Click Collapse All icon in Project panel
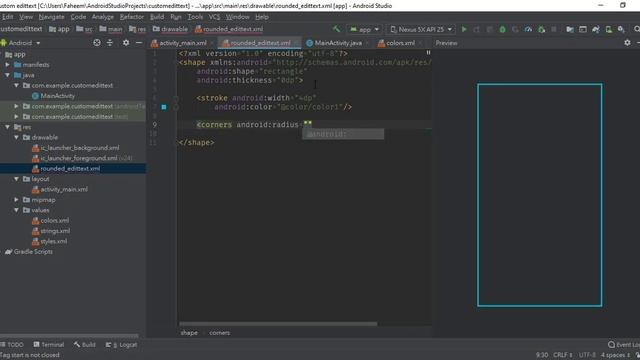Screen dimensions: 640x360 [x=110, y=42]
